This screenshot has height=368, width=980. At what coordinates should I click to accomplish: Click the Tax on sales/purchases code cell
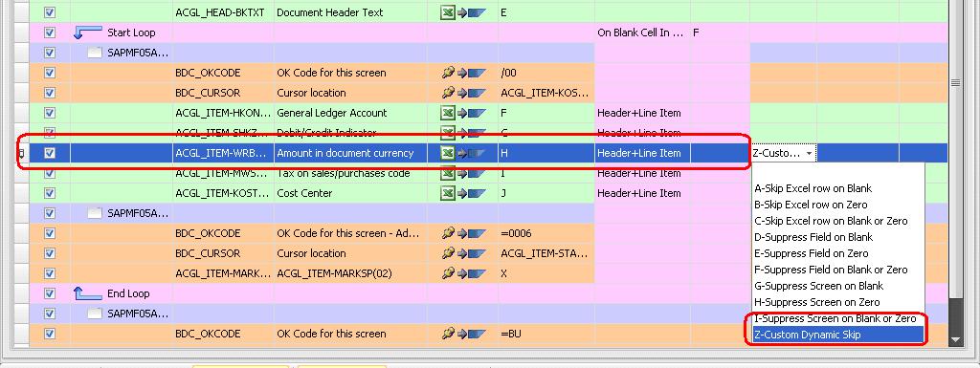350,173
